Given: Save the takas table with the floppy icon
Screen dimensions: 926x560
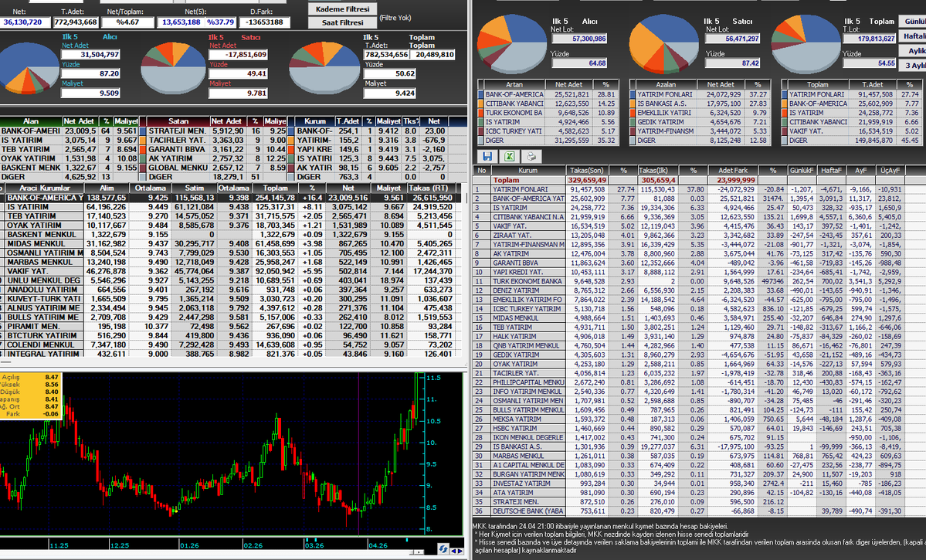Looking at the screenshot, I should coord(488,157).
